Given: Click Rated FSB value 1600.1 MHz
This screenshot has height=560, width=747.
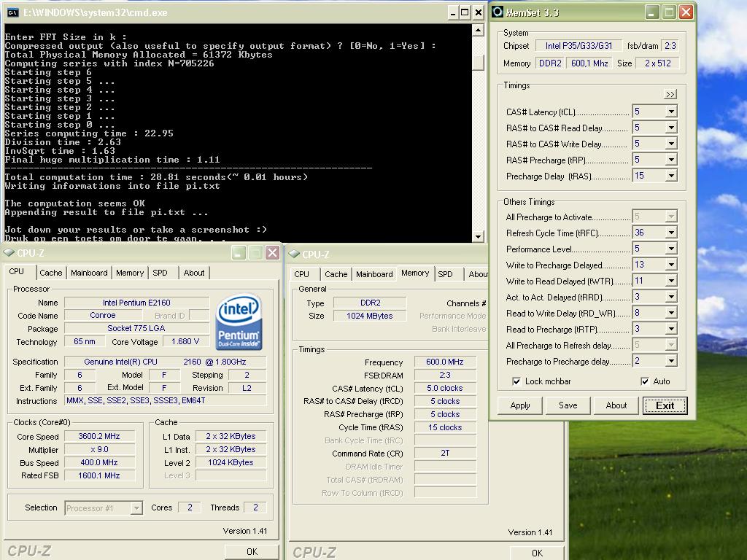Looking at the screenshot, I should pyautogui.click(x=99, y=475).
